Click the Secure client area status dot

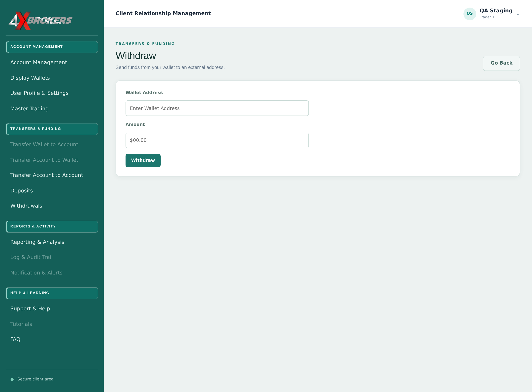[x=12, y=379]
